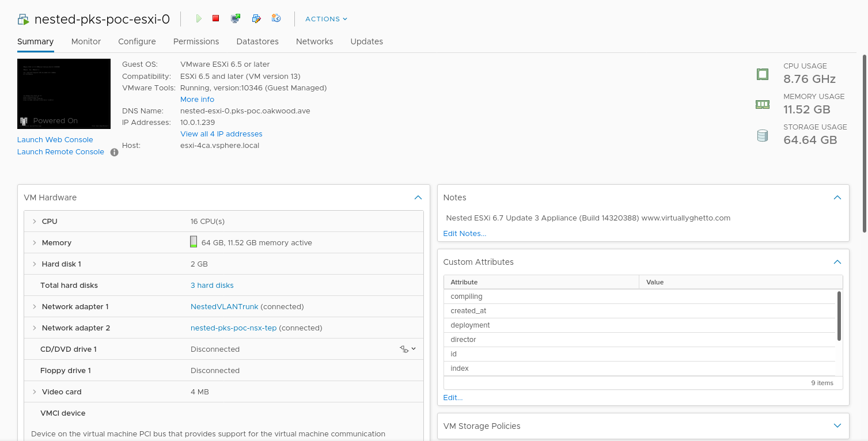Click the storage usage database icon
This screenshot has width=868, height=441.
763,135
